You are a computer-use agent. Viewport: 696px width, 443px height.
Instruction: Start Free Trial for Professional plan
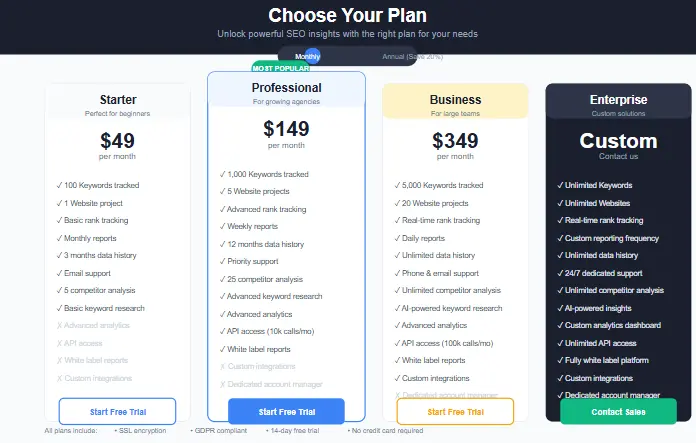286,411
